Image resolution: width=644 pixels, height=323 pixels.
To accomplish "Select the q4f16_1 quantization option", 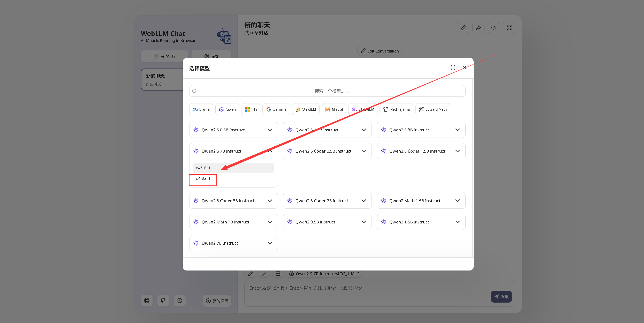I will pos(233,168).
